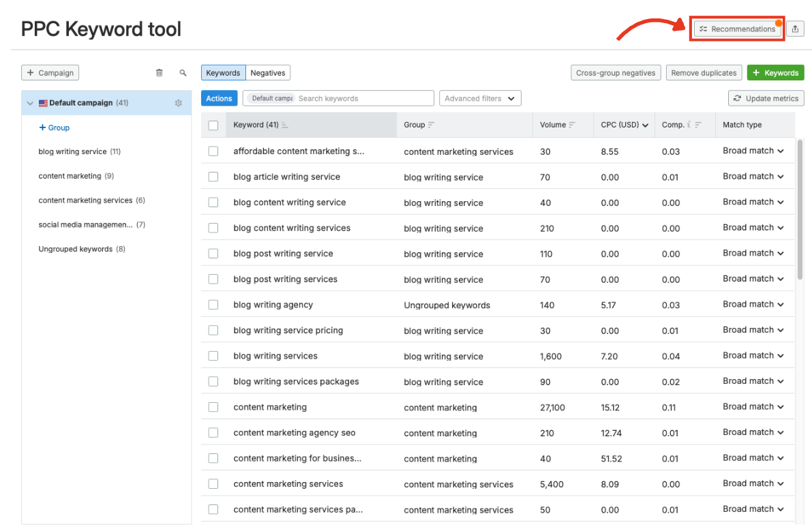Click the Update metrics refresh icon

(x=738, y=97)
